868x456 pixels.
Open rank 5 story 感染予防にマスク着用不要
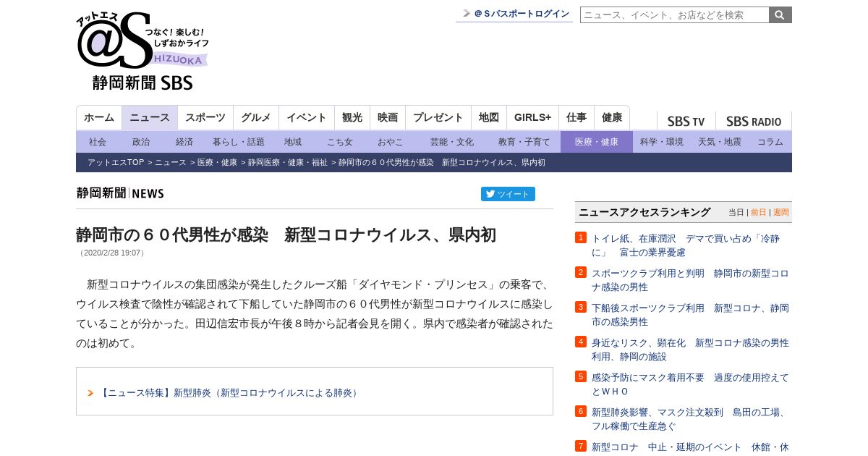[690, 384]
